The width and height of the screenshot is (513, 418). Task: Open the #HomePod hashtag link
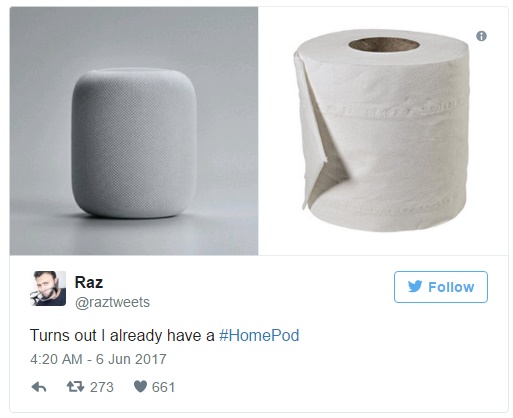[259, 335]
